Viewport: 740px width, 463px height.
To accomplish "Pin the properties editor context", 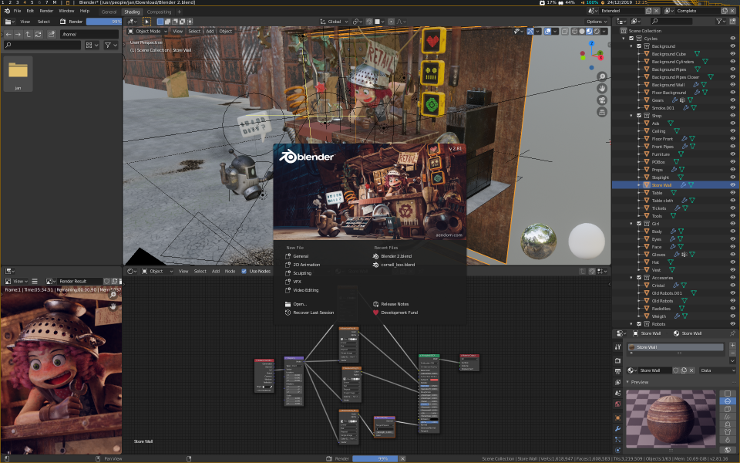I will [732, 333].
